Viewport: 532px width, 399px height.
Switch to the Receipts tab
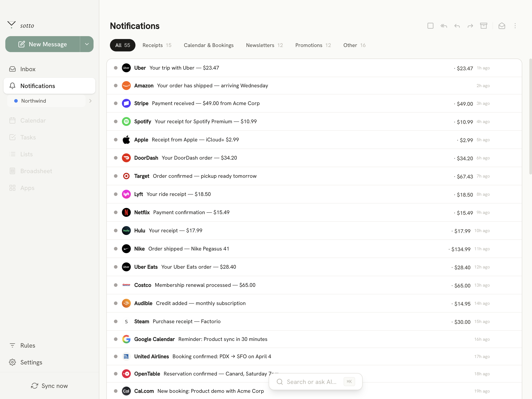tap(157, 45)
